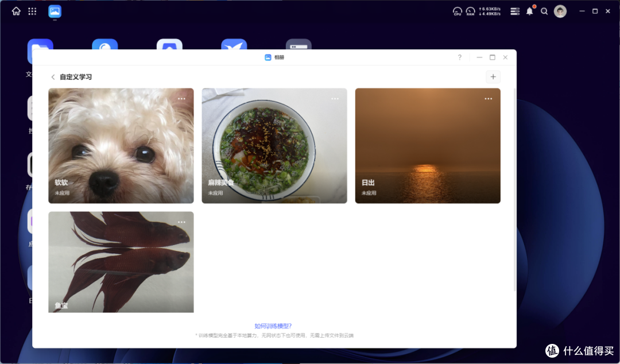The image size is (620, 364).
Task: Open the more options menu on the 麻辣美食 card
Action: tap(335, 99)
